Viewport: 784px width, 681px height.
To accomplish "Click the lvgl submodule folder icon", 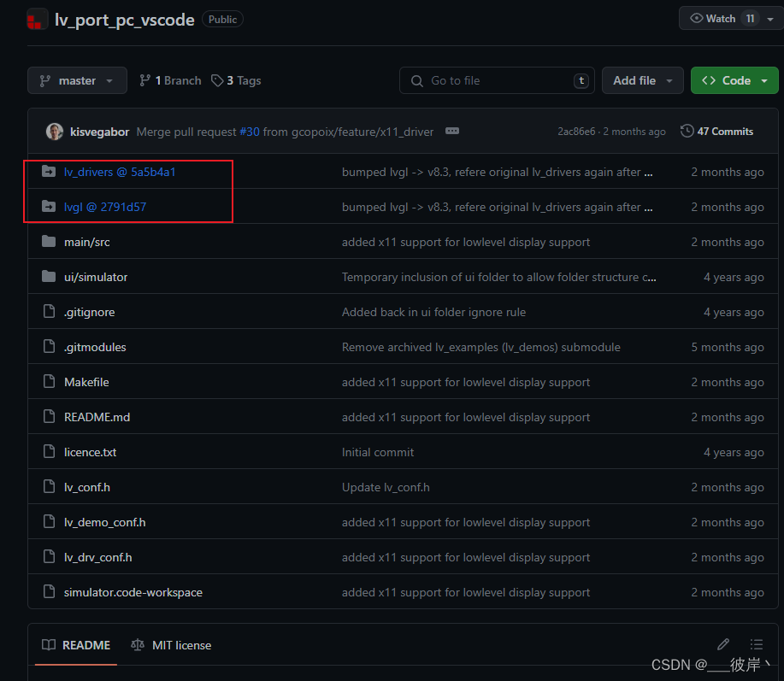I will point(49,206).
